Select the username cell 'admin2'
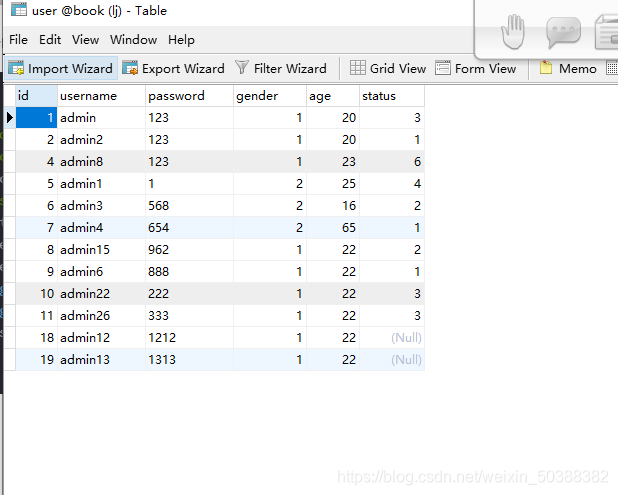This screenshot has width=618, height=495. (x=101, y=140)
